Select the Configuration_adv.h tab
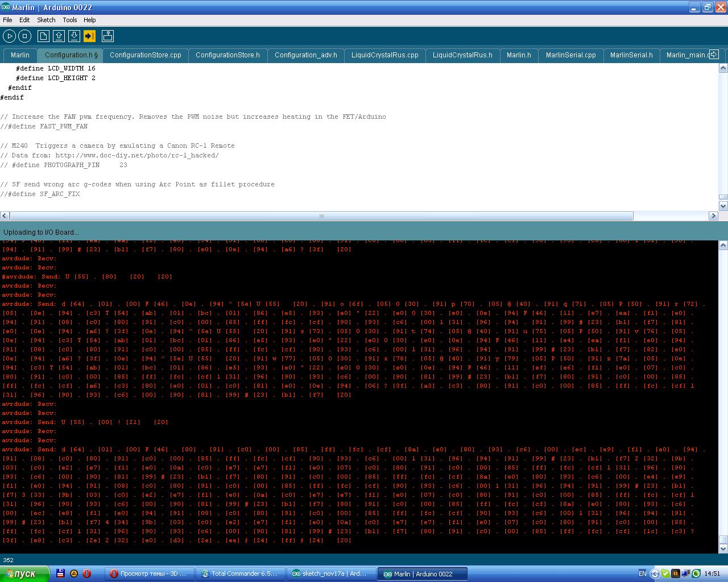The height and width of the screenshot is (582, 728). pyautogui.click(x=305, y=55)
